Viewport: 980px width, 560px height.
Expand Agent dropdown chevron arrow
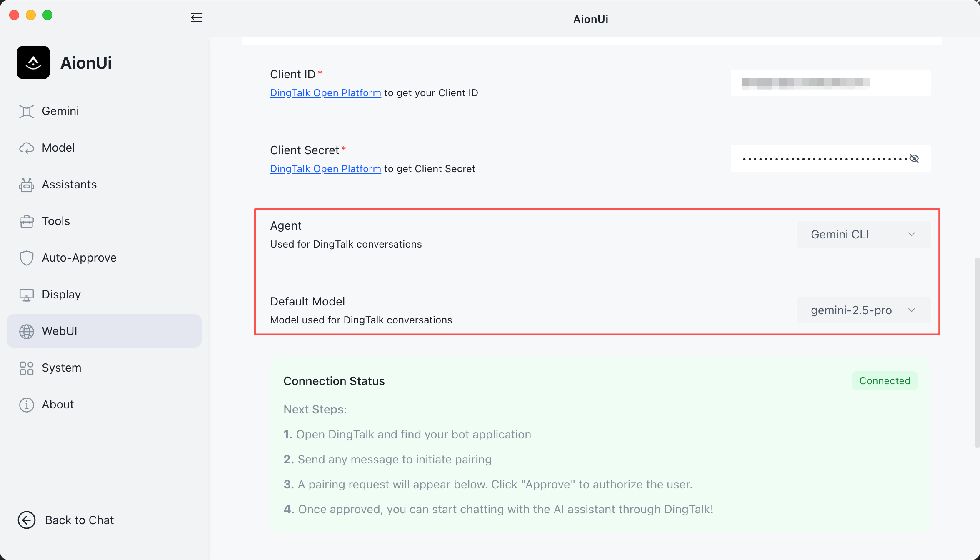912,234
